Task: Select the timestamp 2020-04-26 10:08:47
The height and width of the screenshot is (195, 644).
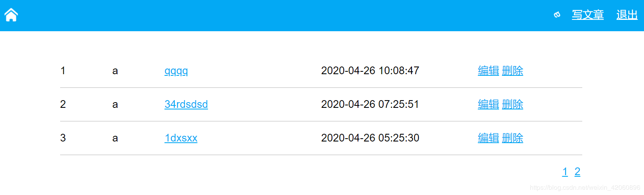Action: 370,71
